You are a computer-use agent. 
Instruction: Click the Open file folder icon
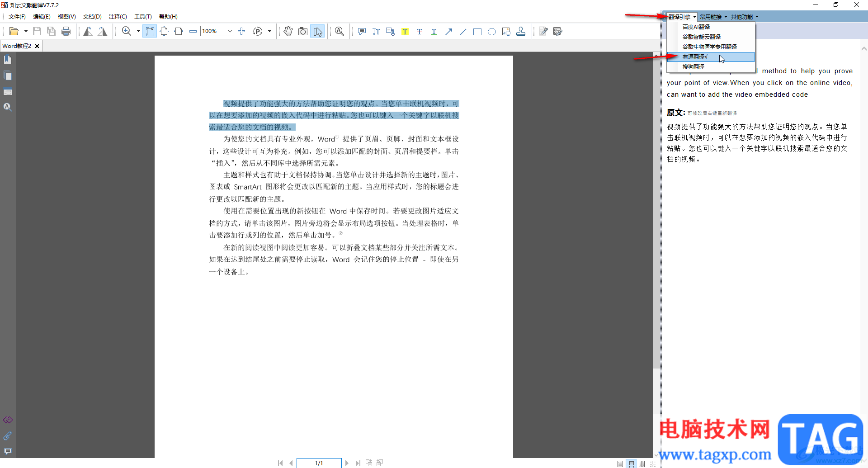[x=14, y=31]
